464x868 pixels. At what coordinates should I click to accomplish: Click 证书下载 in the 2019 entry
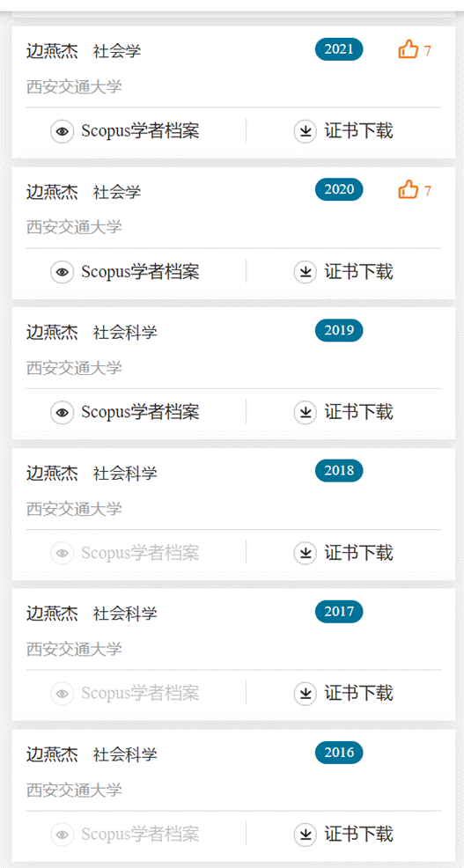tap(359, 412)
